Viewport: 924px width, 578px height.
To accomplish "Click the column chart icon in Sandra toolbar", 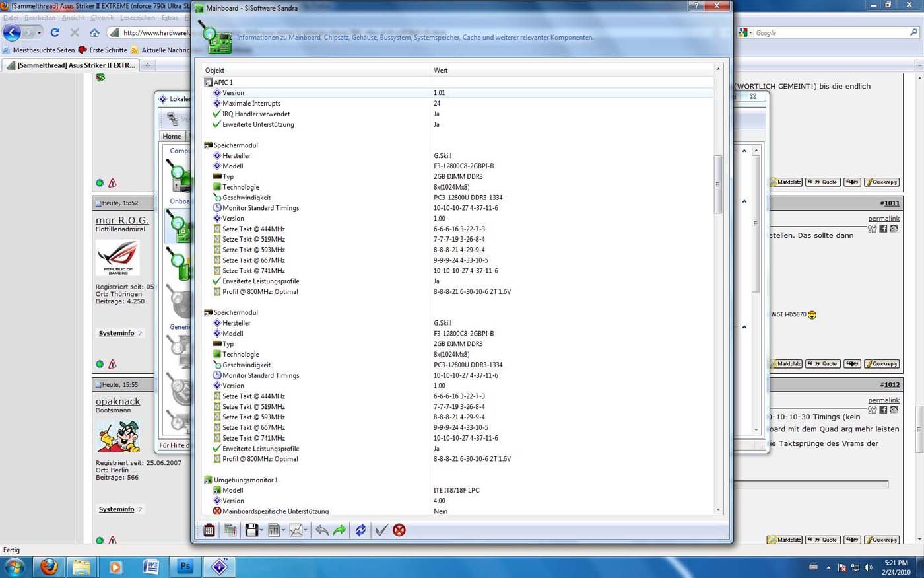I will (274, 530).
